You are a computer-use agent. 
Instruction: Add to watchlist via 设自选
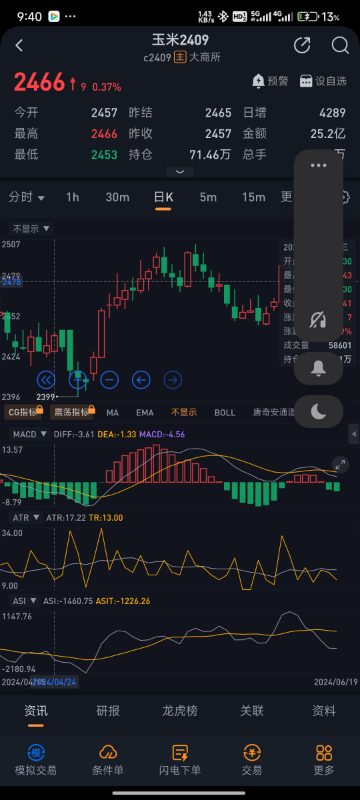click(323, 81)
